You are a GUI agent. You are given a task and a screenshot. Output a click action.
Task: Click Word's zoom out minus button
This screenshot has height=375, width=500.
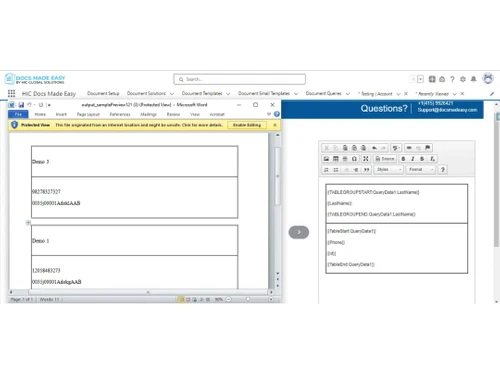(229, 299)
